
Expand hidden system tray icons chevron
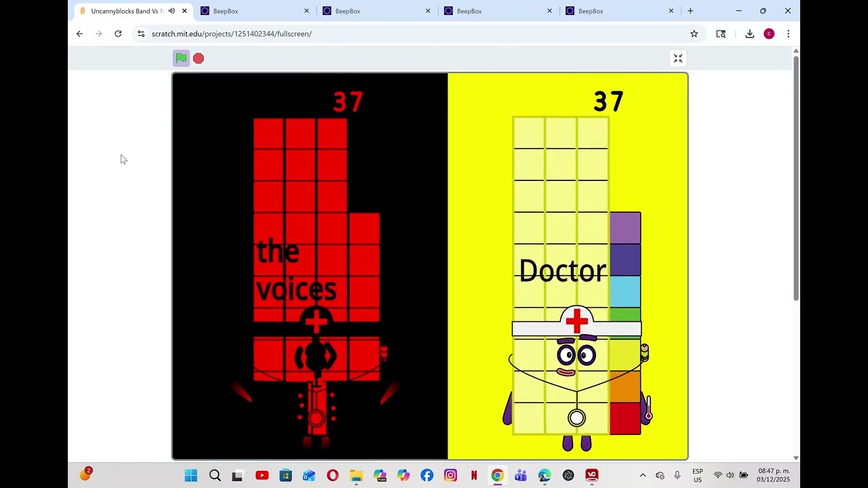click(643, 476)
